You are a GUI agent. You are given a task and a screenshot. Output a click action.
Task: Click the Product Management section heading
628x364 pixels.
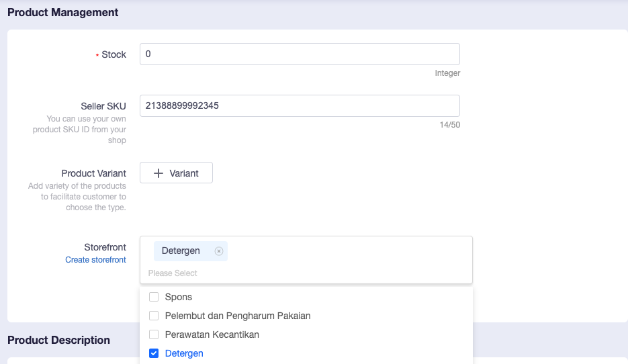[x=63, y=12]
